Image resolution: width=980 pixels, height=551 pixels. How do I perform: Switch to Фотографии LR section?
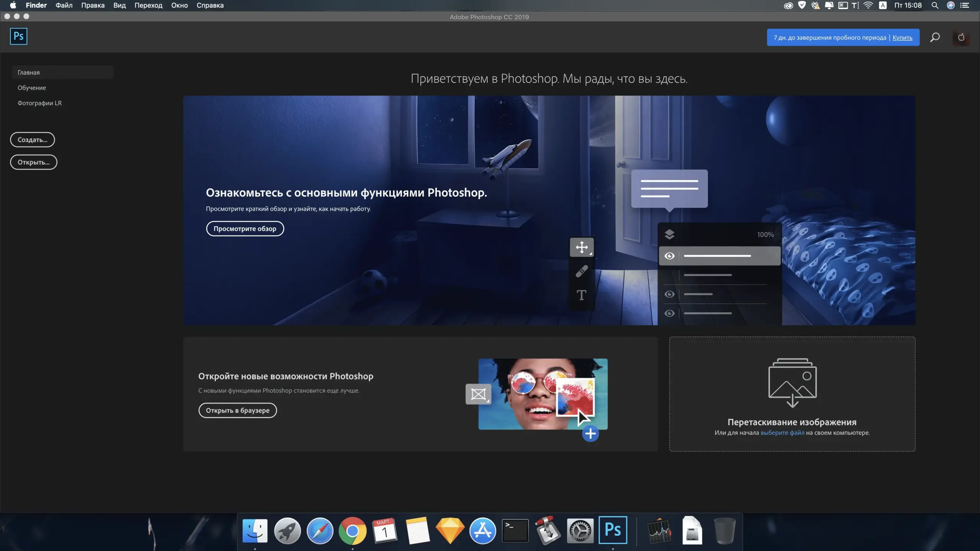39,103
